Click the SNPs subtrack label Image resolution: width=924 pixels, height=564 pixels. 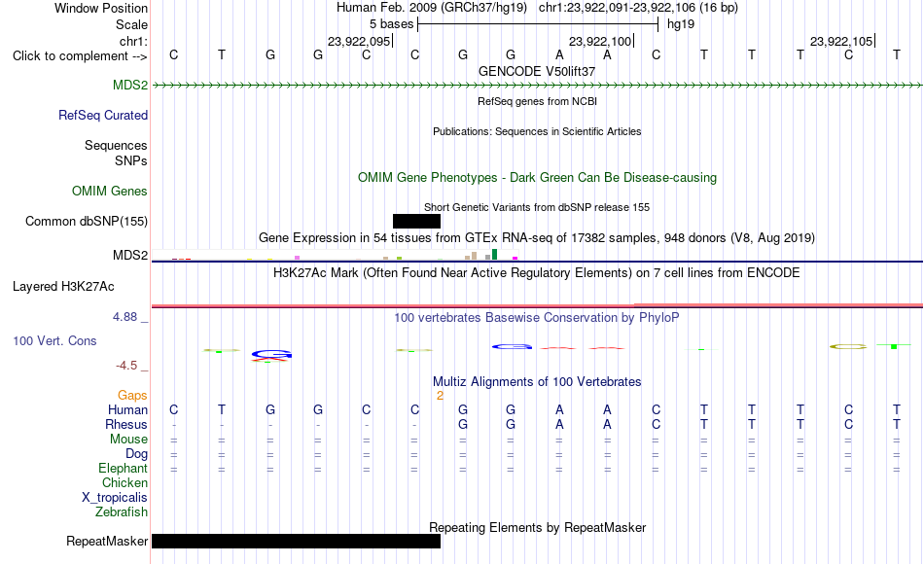pyautogui.click(x=131, y=160)
